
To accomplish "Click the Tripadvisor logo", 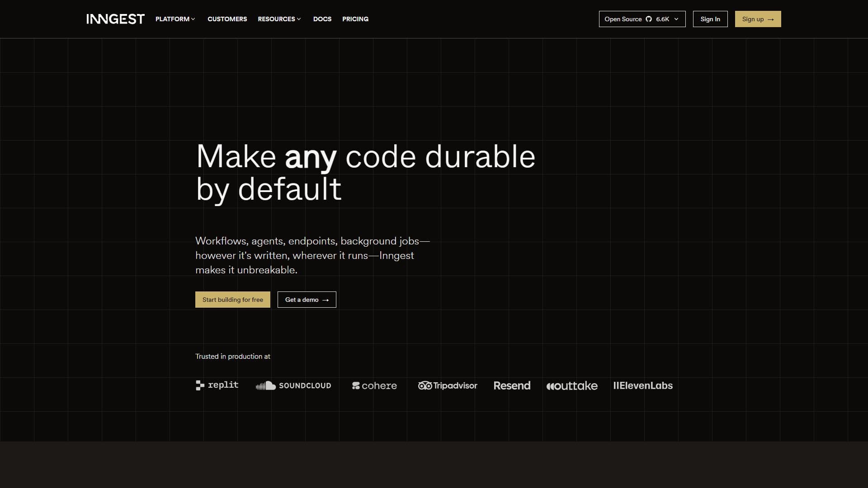I will 448,385.
